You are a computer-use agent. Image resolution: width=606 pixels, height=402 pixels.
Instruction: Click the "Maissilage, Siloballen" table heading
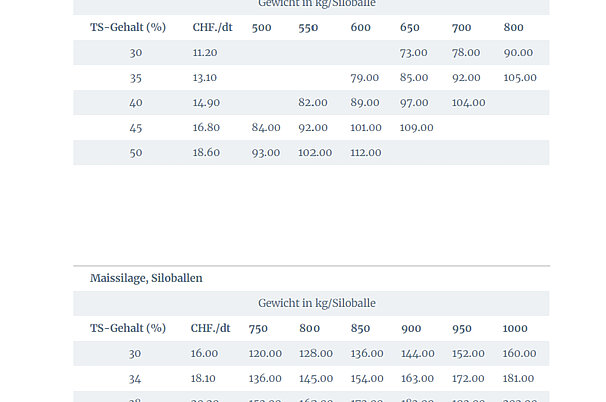146,278
